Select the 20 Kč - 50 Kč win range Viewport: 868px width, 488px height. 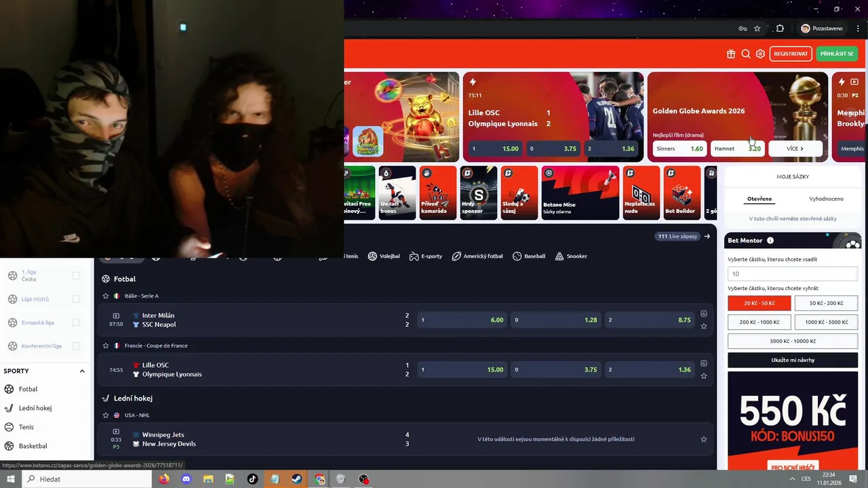[759, 303]
